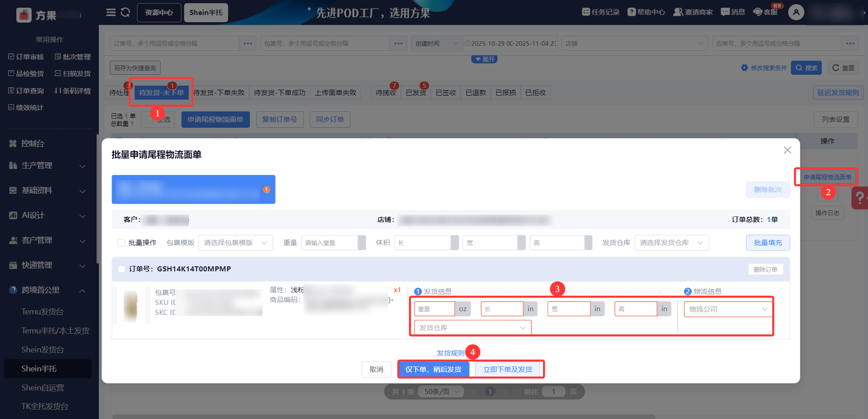868x419 pixels.
Task: Click the product thumbnail image
Action: pos(131,306)
